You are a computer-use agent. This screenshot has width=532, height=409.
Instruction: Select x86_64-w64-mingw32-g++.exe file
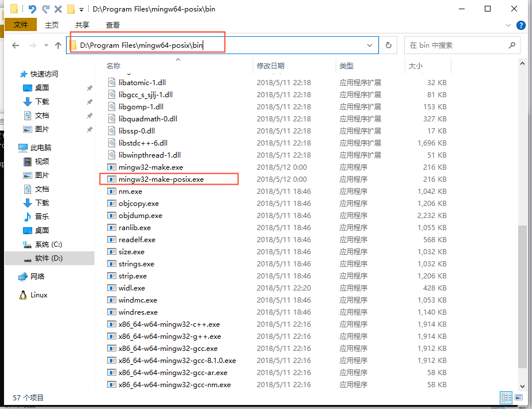(170, 337)
